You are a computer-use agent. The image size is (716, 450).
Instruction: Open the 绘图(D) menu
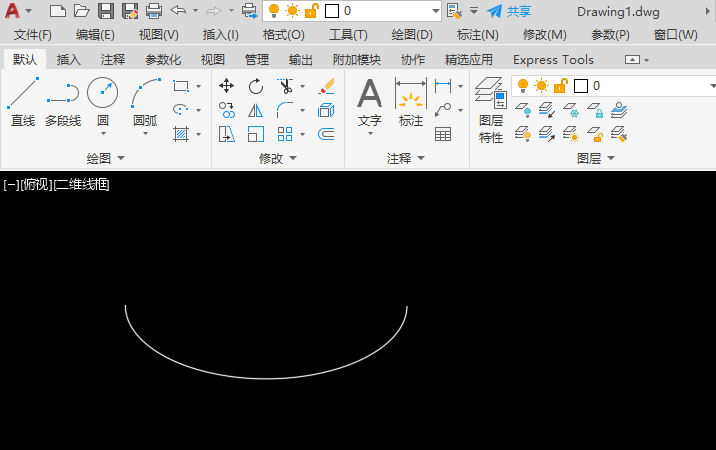[x=412, y=35]
